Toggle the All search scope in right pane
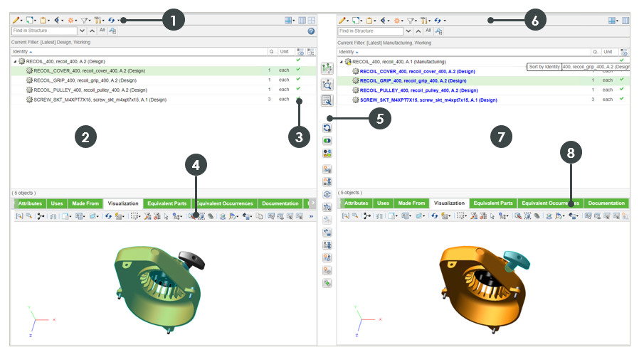644x357 pixels. tap(428, 31)
